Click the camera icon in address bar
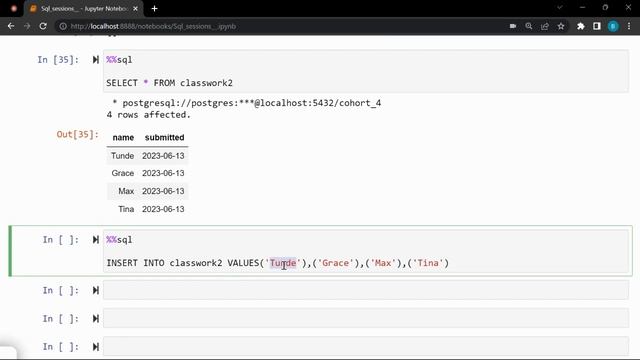640x360 pixels. [x=513, y=26]
